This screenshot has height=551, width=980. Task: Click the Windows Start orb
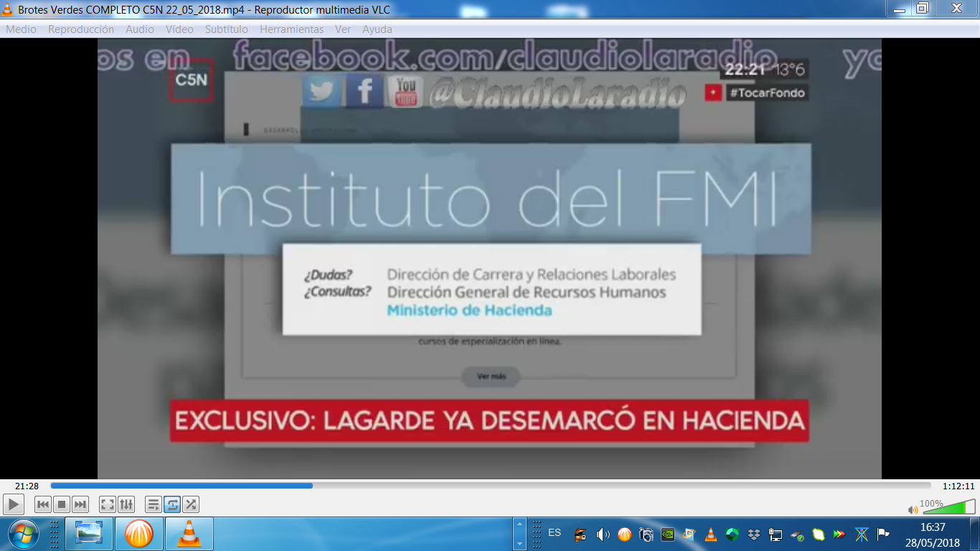(22, 534)
